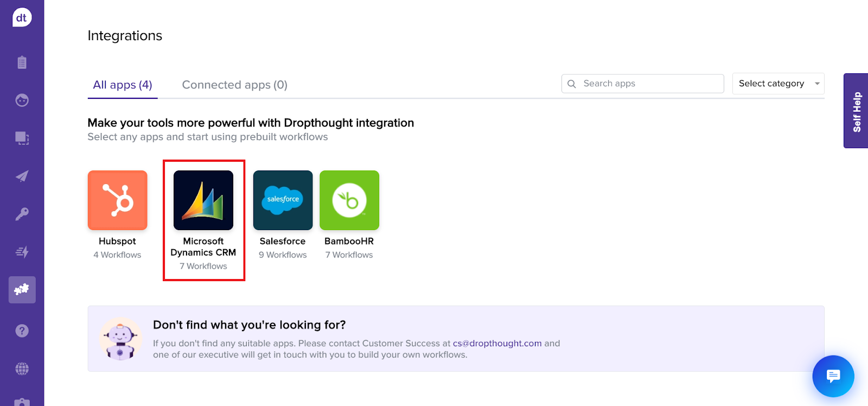868x406 pixels.
Task: Open the Self Help side panel
Action: tap(856, 111)
